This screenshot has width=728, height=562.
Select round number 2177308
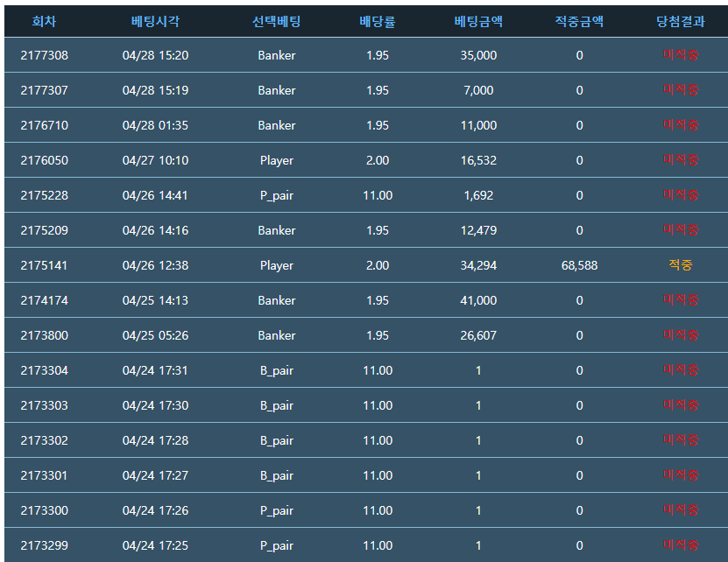44,55
